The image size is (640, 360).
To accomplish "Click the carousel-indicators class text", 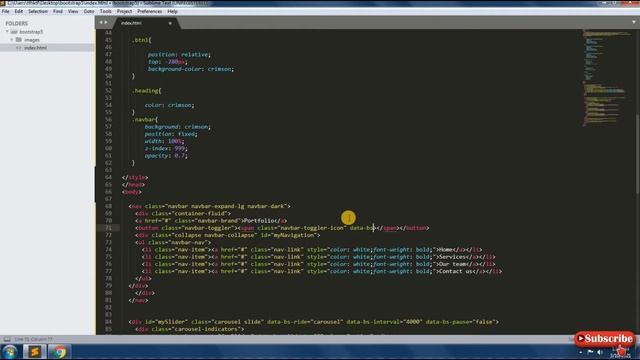I will (x=207, y=329).
